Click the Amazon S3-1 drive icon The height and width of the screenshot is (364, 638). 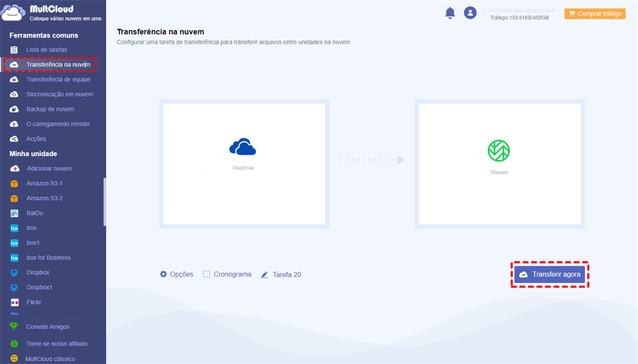15,183
